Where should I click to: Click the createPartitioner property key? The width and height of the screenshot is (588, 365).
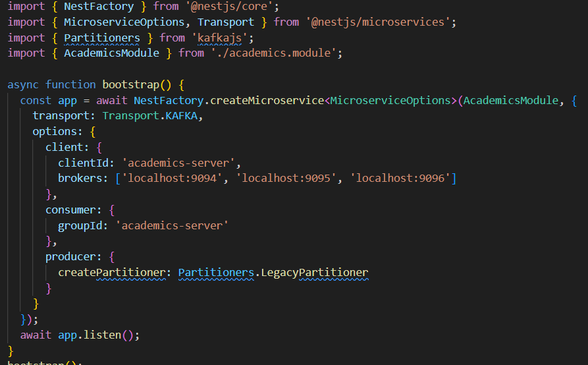[x=111, y=273]
